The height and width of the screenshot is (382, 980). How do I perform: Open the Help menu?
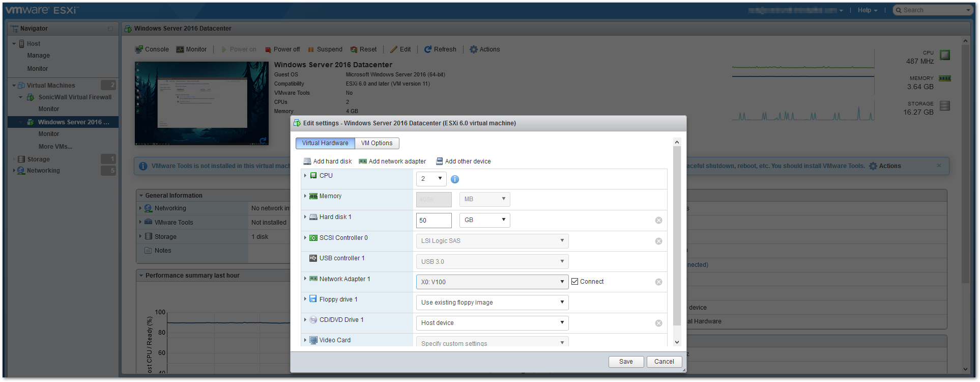click(x=867, y=10)
